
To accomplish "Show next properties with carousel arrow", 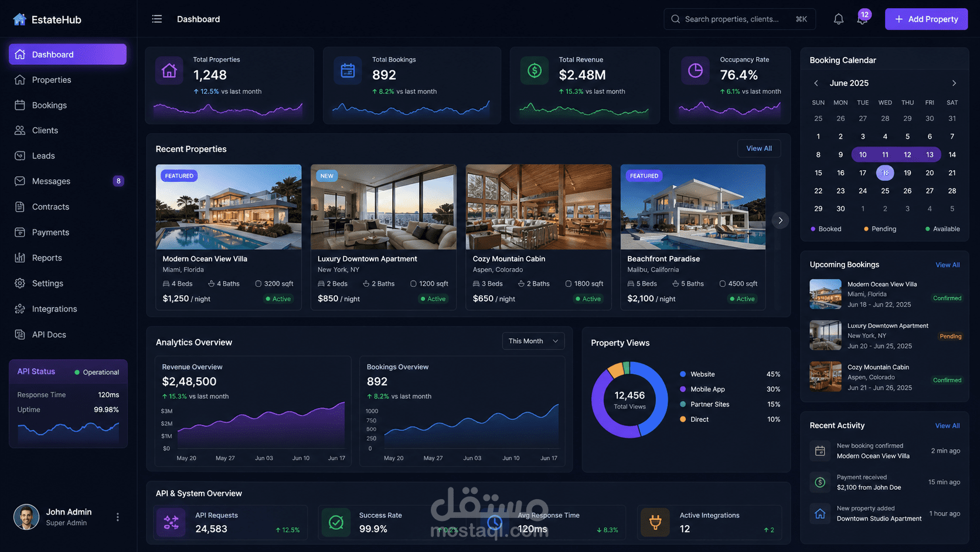I will [x=780, y=221].
